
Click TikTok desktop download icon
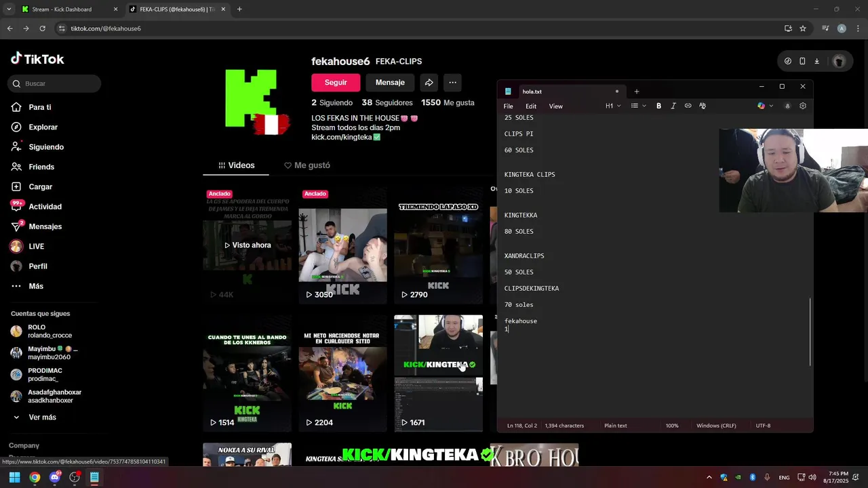[816, 61]
